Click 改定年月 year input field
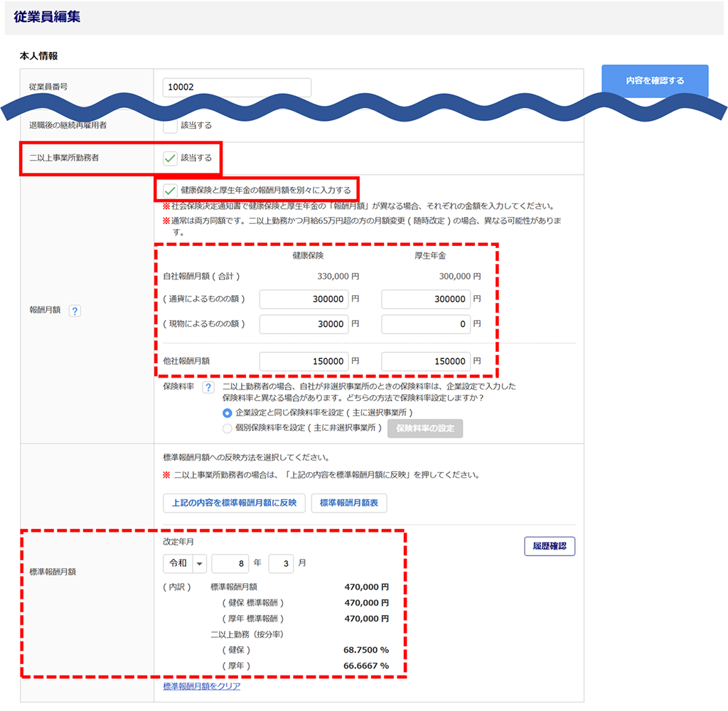The height and width of the screenshot is (711, 728). [230, 563]
